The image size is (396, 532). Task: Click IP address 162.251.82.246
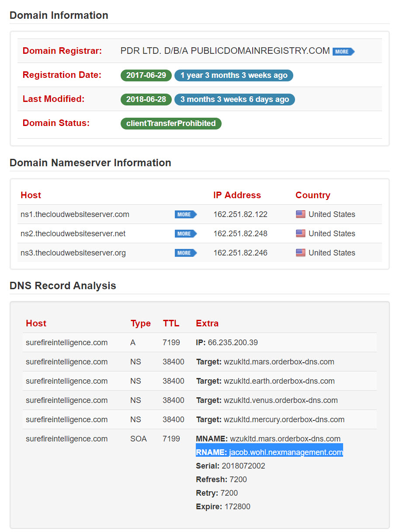point(240,253)
